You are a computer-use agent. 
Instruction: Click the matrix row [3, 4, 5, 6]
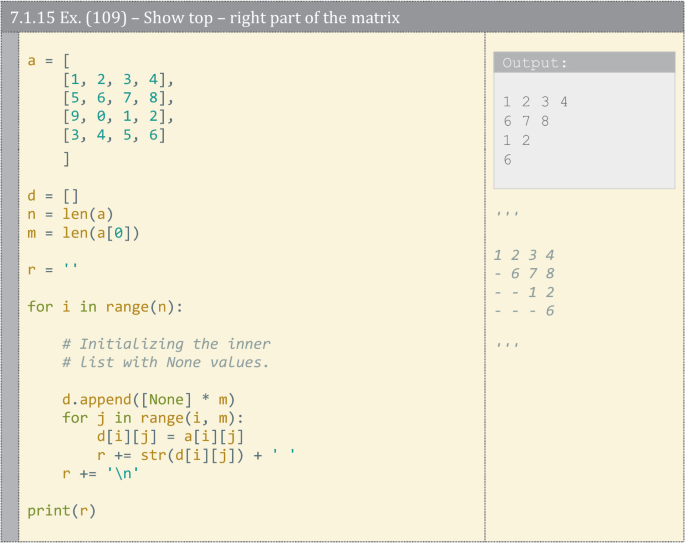113,135
